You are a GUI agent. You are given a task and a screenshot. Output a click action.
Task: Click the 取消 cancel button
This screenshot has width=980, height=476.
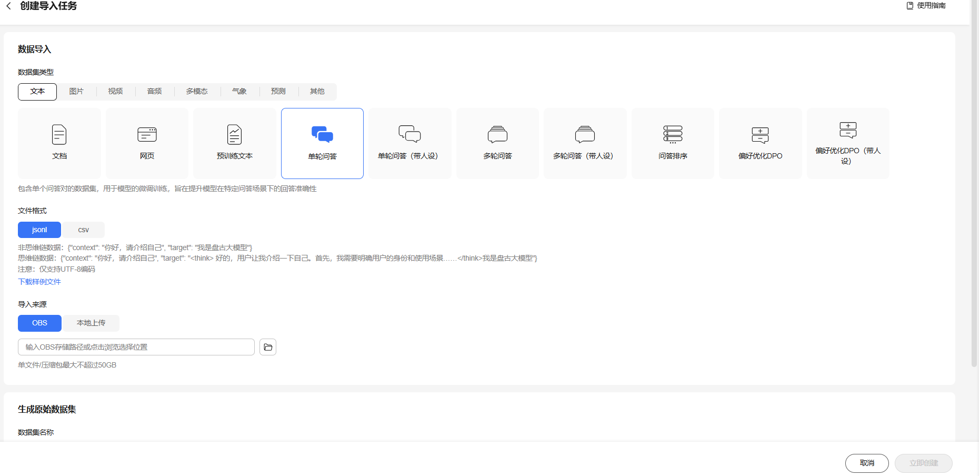[866, 463]
